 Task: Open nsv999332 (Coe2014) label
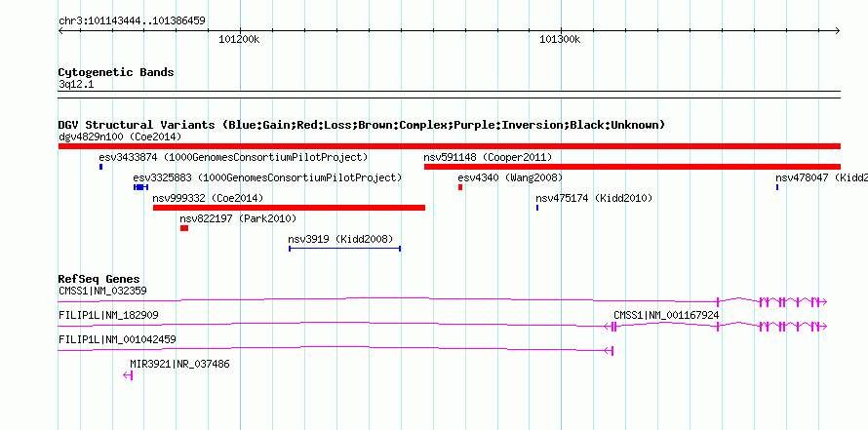pyautogui.click(x=208, y=198)
